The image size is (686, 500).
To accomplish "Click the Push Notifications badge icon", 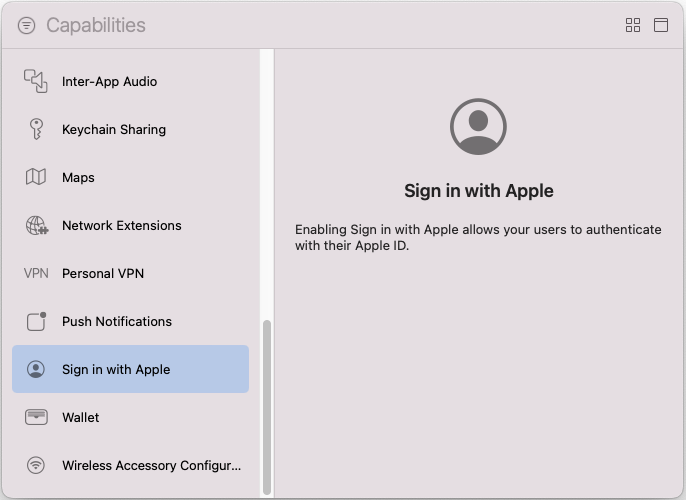I will pos(36,321).
